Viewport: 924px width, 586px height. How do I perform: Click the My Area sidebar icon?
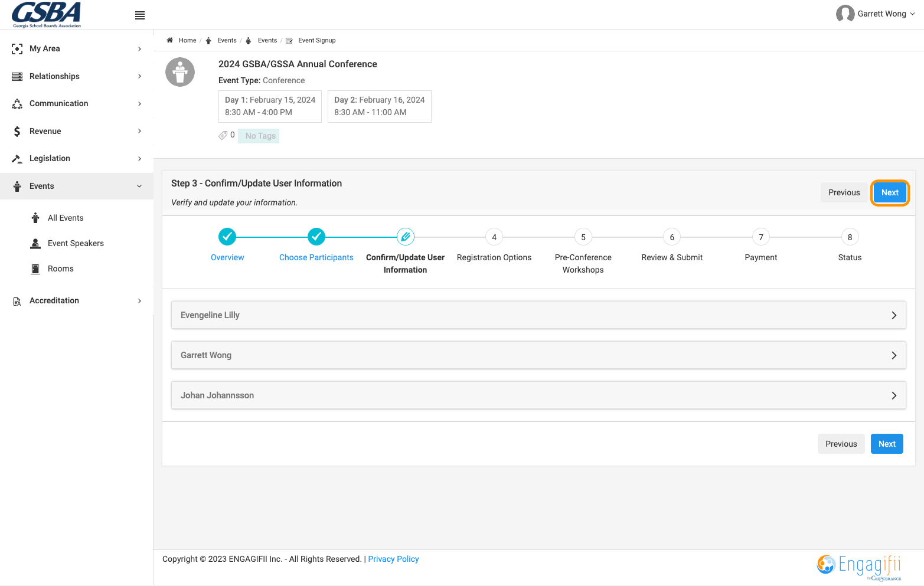(x=17, y=49)
